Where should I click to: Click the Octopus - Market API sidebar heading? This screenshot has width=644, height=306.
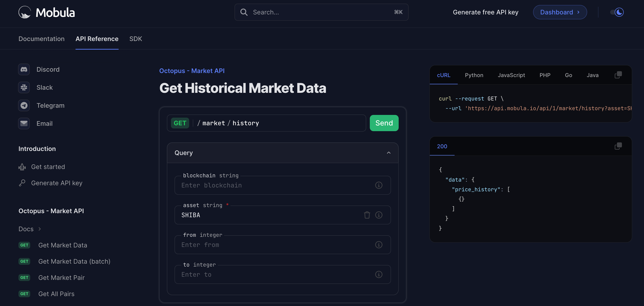pos(51,211)
